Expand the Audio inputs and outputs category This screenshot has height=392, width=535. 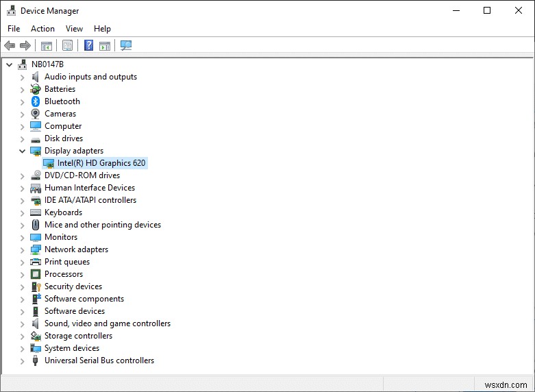coord(22,77)
